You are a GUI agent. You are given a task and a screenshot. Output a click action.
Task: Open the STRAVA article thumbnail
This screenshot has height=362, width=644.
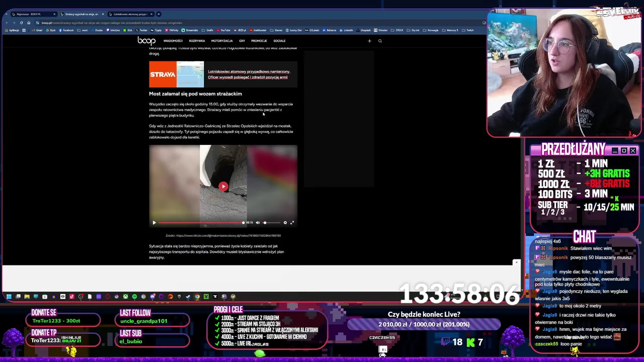[176, 74]
